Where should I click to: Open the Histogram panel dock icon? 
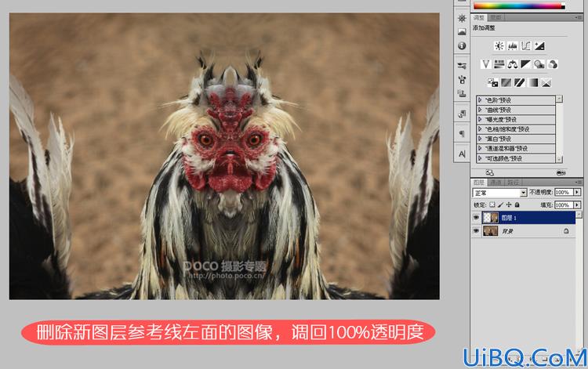click(462, 32)
